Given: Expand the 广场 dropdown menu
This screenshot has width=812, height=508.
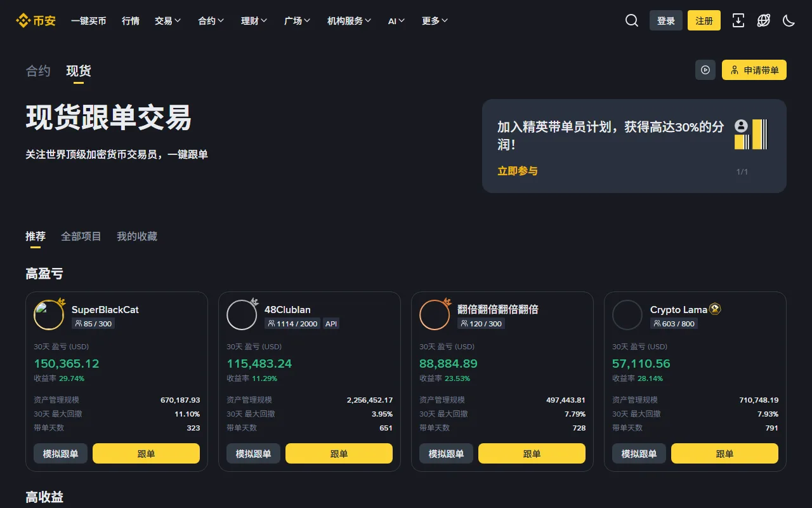Looking at the screenshot, I should (298, 21).
